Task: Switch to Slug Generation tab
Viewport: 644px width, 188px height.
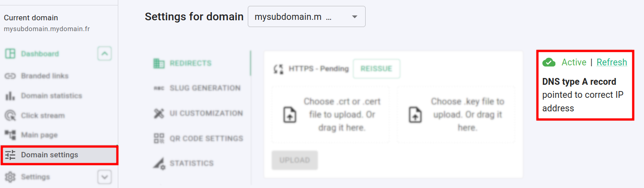Action: (x=205, y=88)
